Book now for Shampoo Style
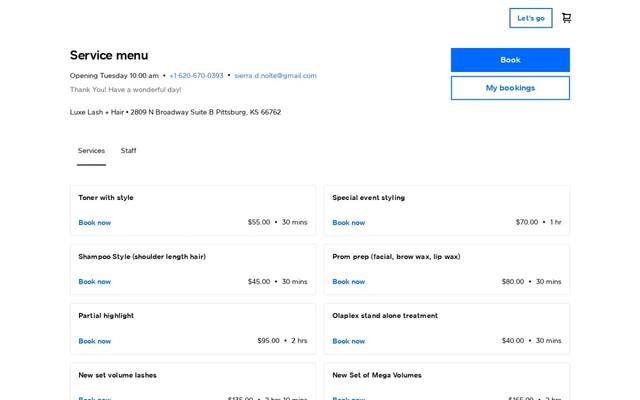The image size is (640, 400). (95, 282)
